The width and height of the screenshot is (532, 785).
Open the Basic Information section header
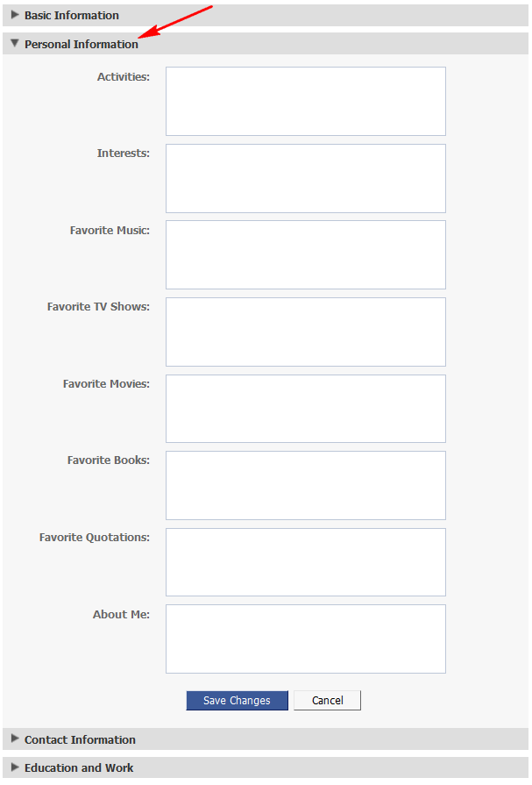(x=266, y=15)
